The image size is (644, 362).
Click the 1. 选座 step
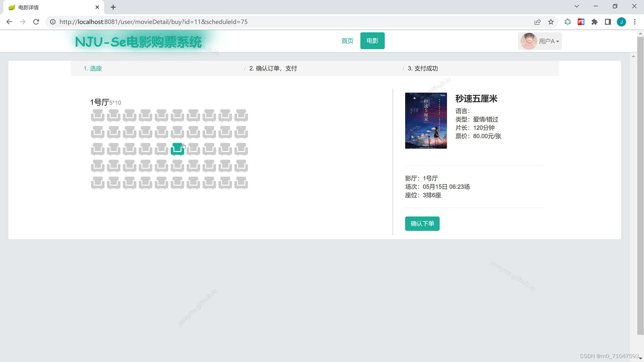[93, 68]
